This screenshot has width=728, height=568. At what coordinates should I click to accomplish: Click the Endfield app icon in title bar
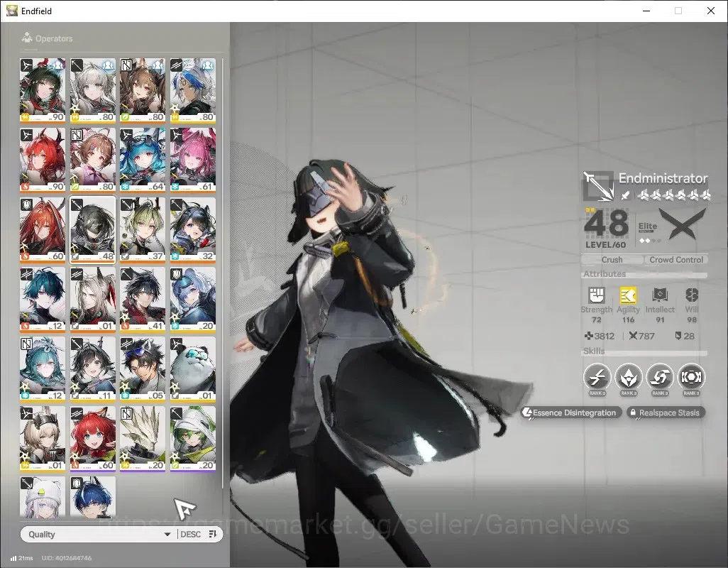click(x=11, y=10)
